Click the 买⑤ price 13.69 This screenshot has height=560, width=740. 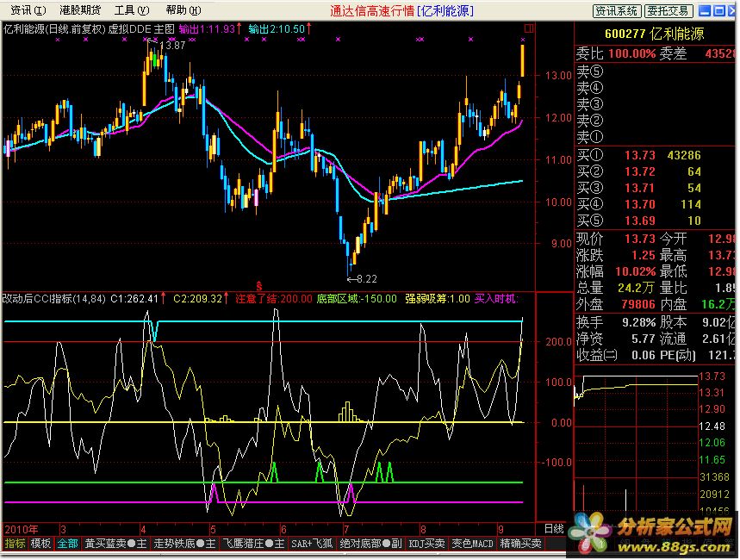pyautogui.click(x=640, y=221)
